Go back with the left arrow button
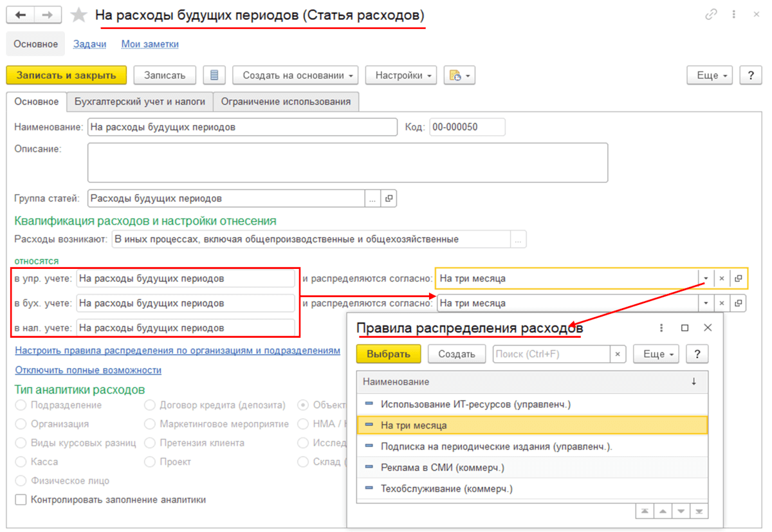 point(20,15)
